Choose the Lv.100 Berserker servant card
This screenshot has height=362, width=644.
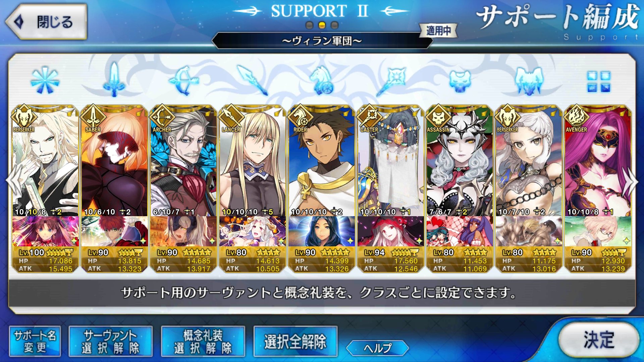(x=45, y=189)
